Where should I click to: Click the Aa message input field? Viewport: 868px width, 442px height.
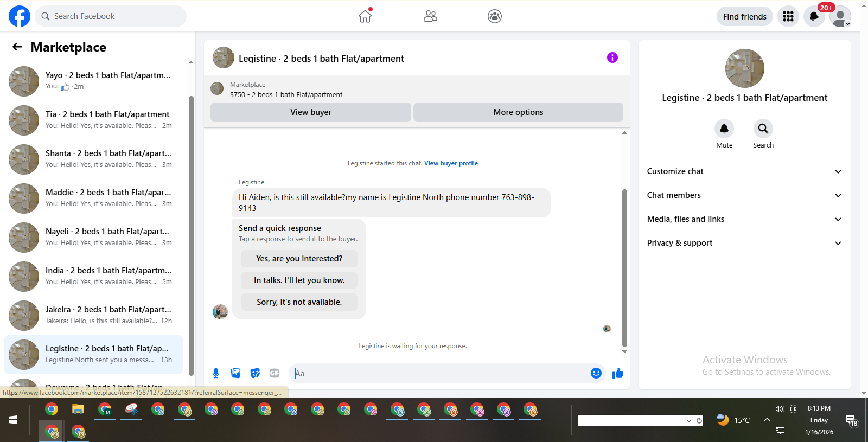click(439, 373)
